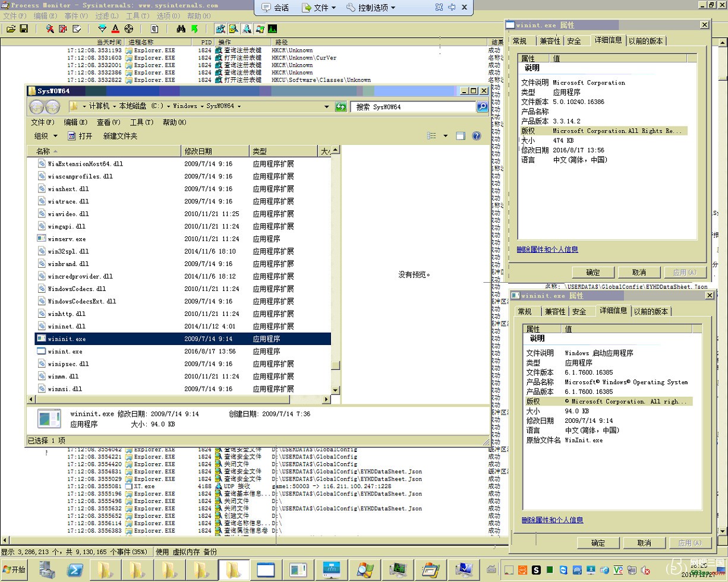Toggle Show File System Activity in Process Monitor

(x=234, y=29)
